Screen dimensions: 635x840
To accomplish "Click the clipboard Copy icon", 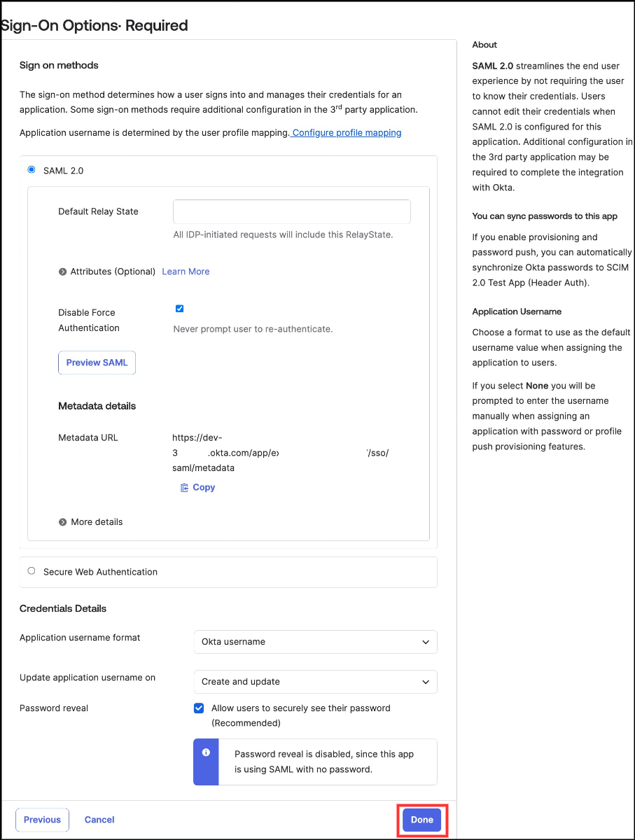I will pos(185,487).
